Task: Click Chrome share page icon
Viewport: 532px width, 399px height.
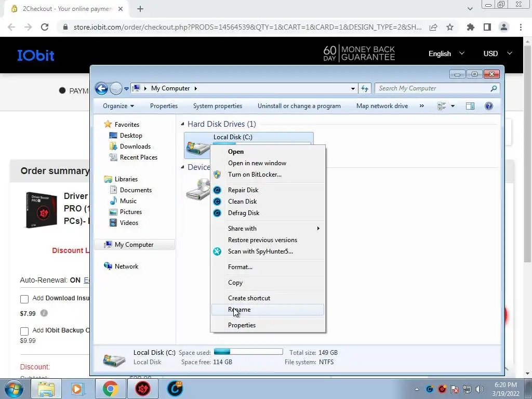Action: click(433, 27)
